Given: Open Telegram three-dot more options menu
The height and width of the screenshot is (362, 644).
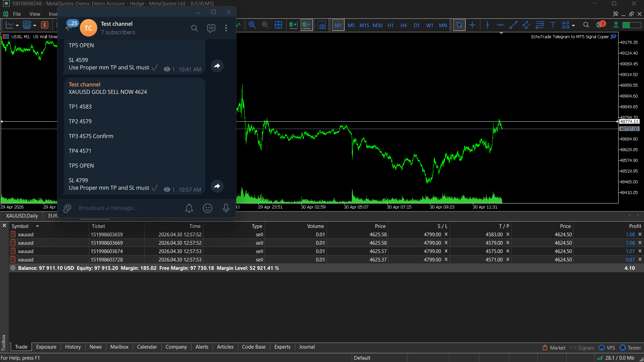Looking at the screenshot, I should click(x=226, y=28).
